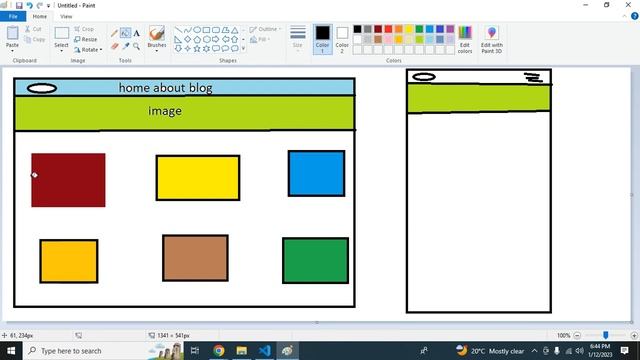Click the Paste clipboard icon

point(12,33)
